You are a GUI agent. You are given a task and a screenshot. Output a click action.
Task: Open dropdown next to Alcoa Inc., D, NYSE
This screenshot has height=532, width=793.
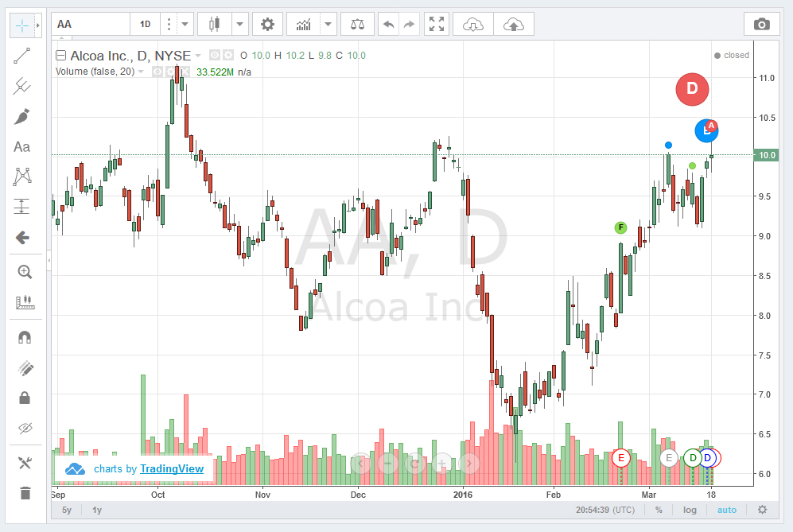pyautogui.click(x=198, y=56)
